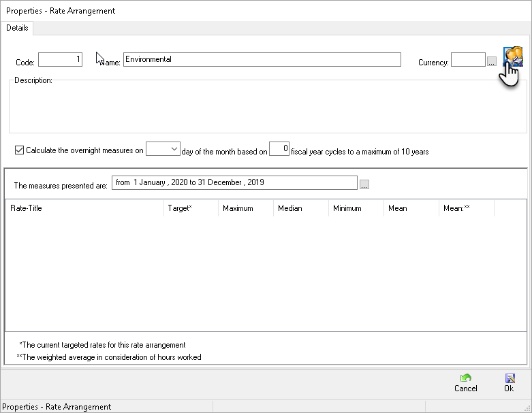Click the Rate-Title column header
Screen dimensions: 532x413
[x=84, y=208]
